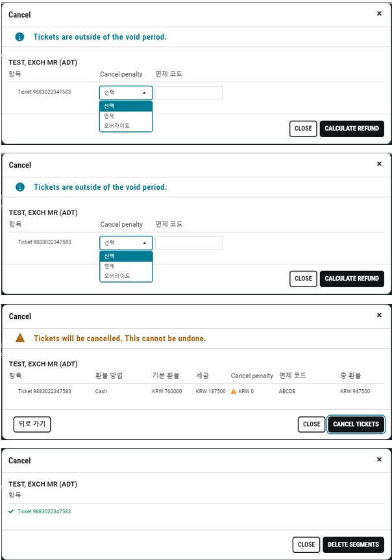Click the warning triangle beside 'Tickets will be cancelled'
The height and width of the screenshot is (560, 392).
20,338
